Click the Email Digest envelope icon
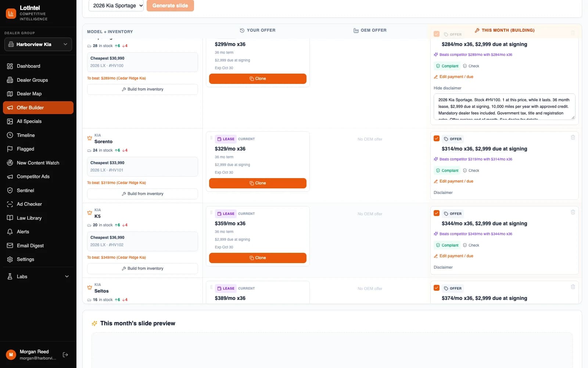588x368 pixels. click(x=10, y=245)
